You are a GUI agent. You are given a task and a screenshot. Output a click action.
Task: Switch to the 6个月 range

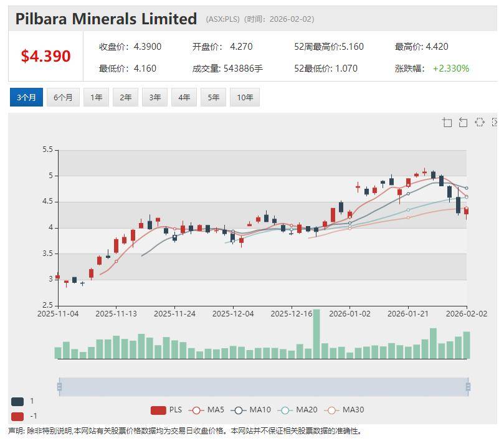click(x=63, y=97)
